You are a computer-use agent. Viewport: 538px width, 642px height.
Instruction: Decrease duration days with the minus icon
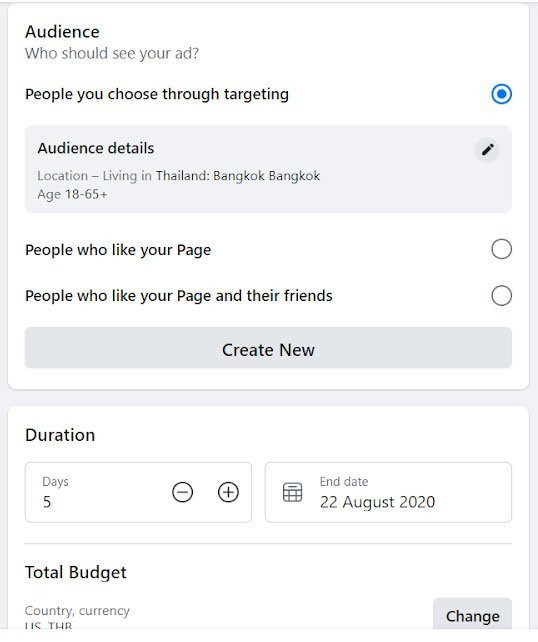(182, 492)
